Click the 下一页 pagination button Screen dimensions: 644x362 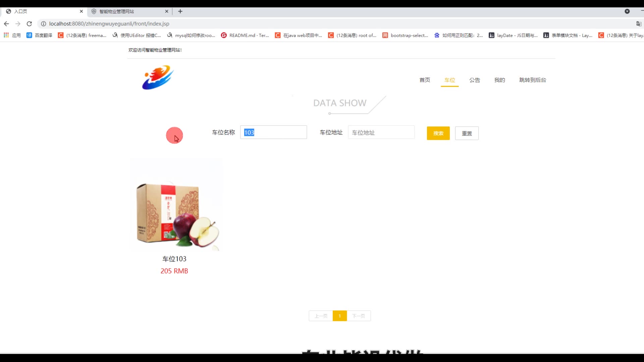[x=359, y=316]
